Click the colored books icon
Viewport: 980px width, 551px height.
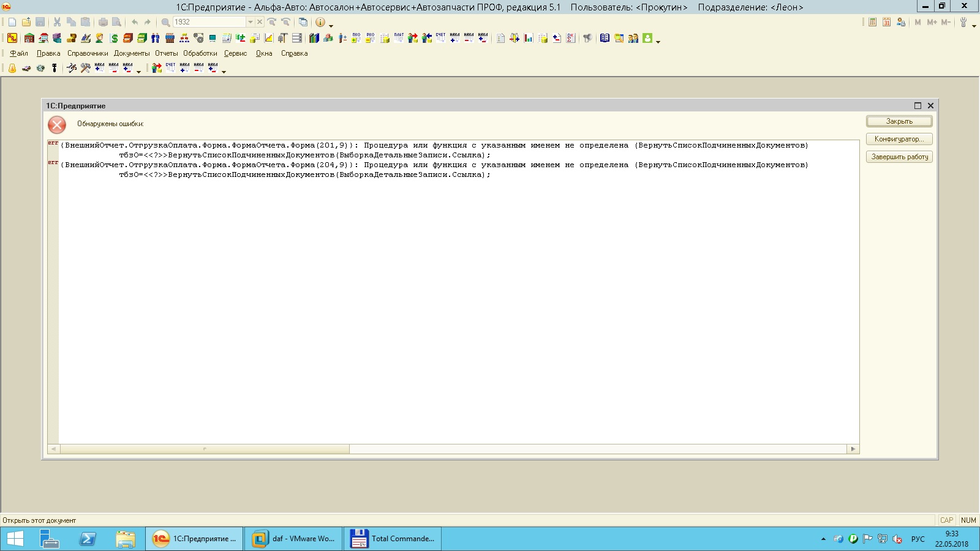[314, 38]
